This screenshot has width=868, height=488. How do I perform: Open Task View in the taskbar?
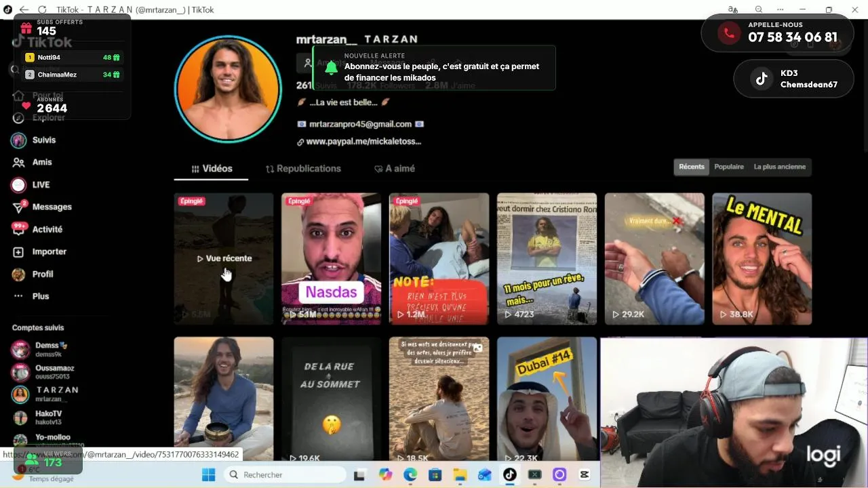[360, 474]
